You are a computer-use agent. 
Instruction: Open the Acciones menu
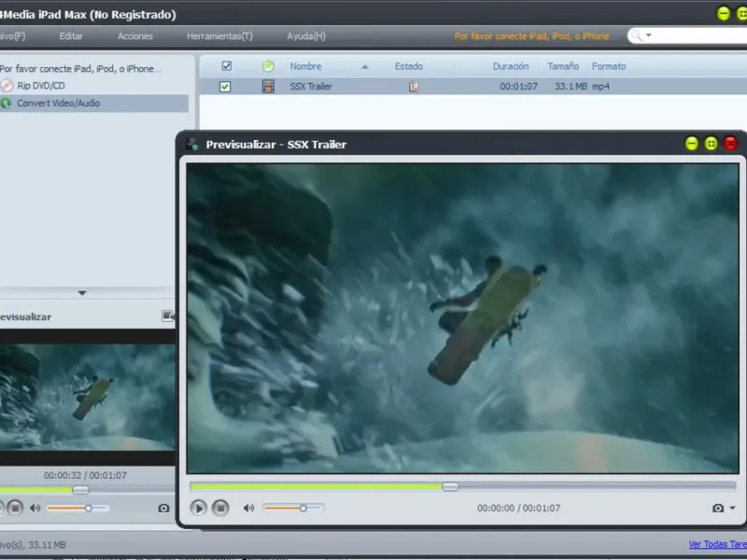pyautogui.click(x=135, y=36)
